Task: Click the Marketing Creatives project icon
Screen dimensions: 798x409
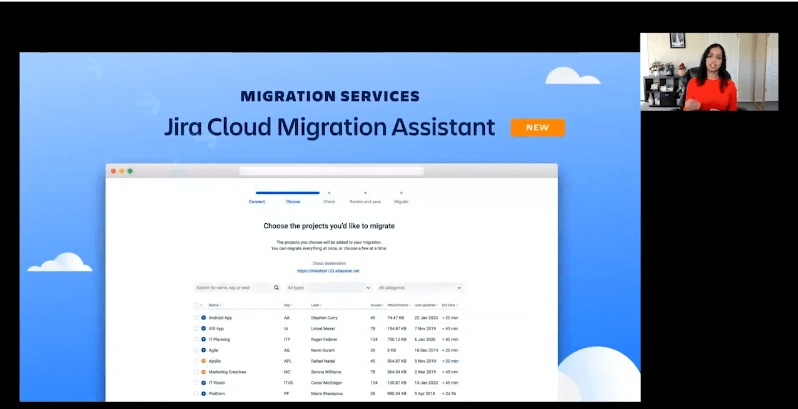Action: coord(204,372)
